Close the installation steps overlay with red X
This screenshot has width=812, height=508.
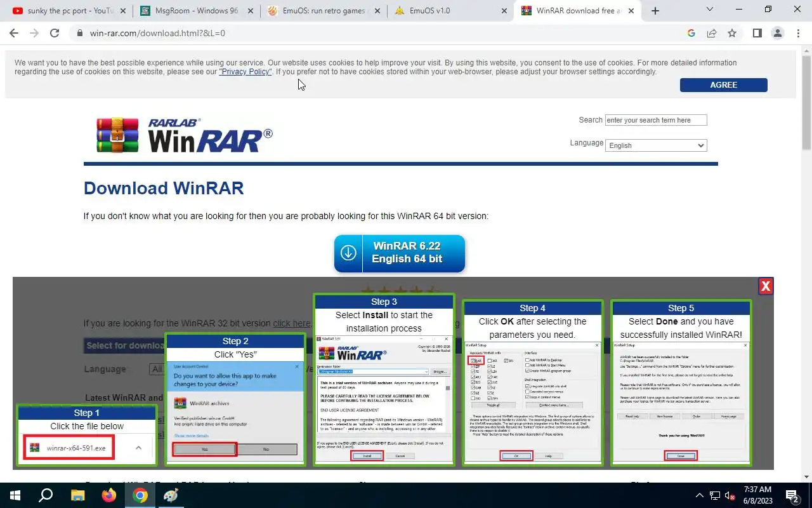click(x=766, y=286)
